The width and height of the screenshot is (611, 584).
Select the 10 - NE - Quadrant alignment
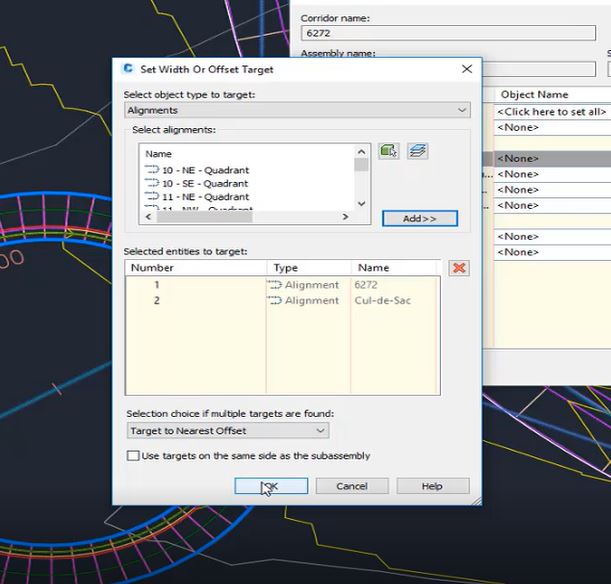[x=197, y=170]
